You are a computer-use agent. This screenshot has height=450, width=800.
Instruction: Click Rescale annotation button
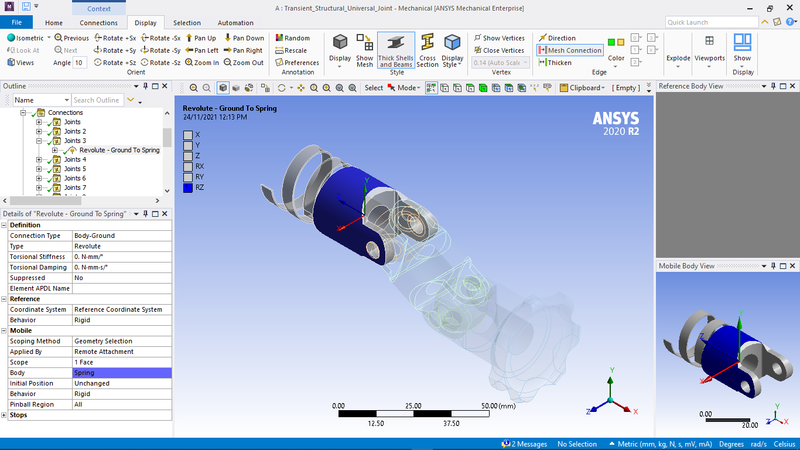291,50
